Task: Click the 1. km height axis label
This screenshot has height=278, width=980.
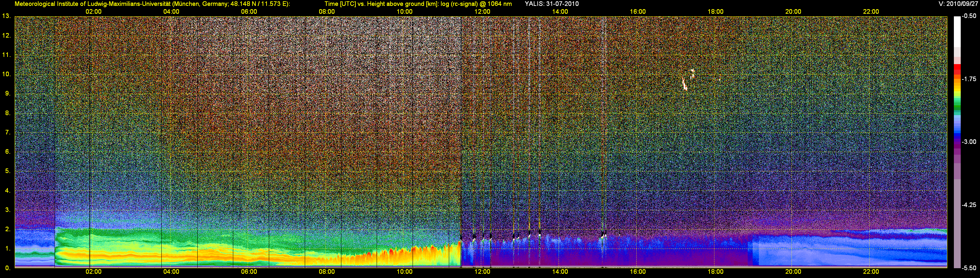Action: tap(7, 248)
